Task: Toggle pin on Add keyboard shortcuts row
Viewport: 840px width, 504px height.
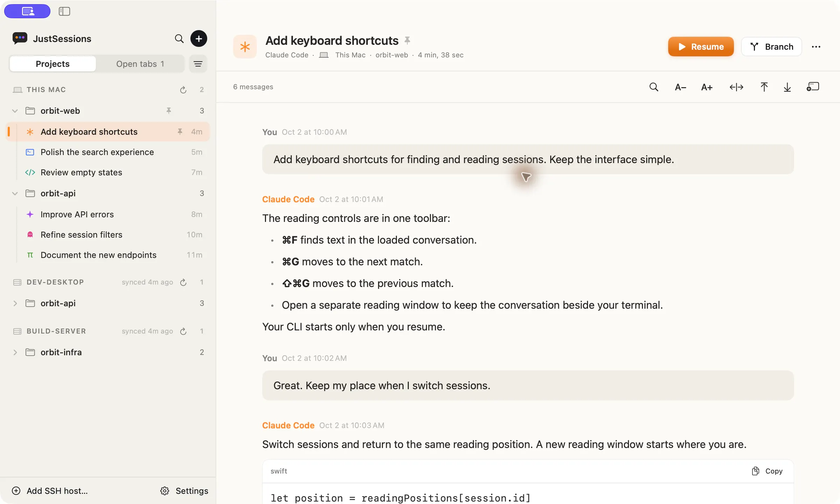Action: (180, 132)
